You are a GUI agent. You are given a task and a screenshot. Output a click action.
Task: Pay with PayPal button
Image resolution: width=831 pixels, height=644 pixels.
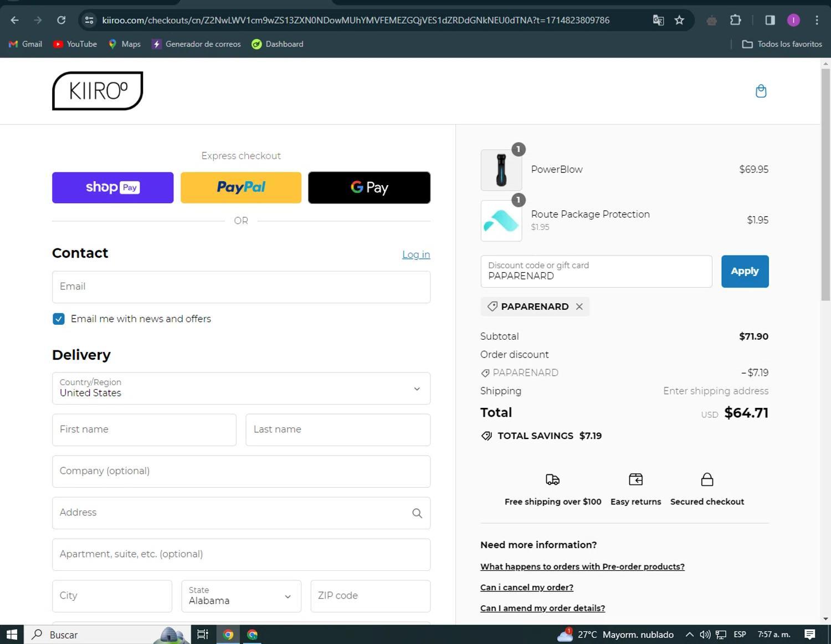(x=241, y=187)
